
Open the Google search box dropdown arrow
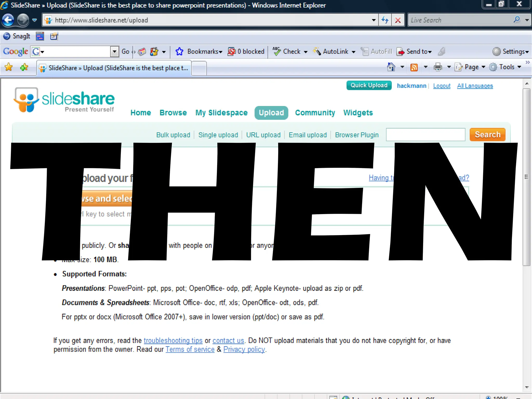click(114, 51)
